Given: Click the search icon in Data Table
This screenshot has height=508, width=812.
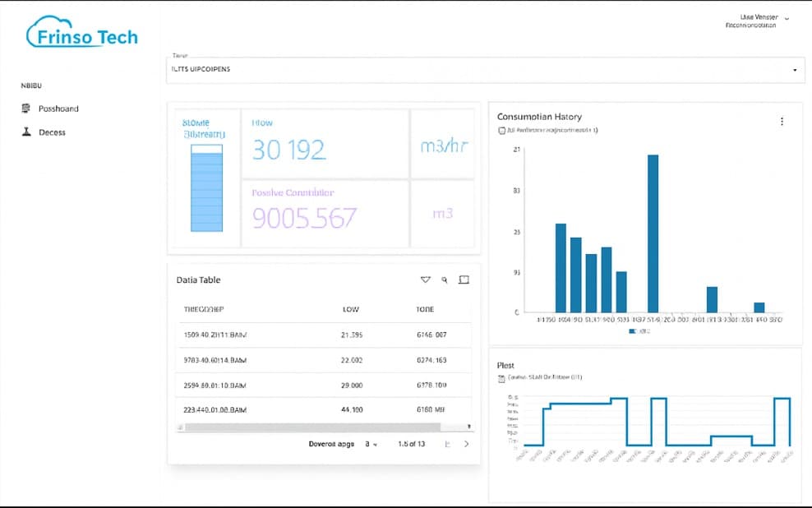Looking at the screenshot, I should 445,279.
